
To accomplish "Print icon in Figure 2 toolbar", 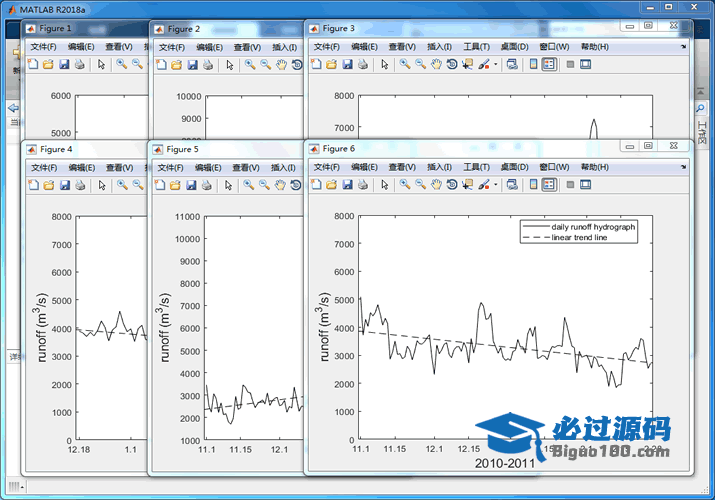I will [208, 65].
